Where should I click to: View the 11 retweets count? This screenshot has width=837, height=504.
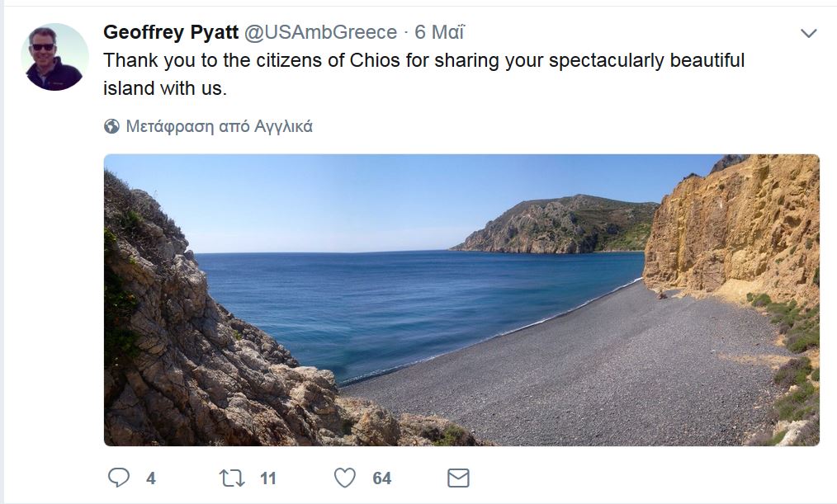point(268,478)
